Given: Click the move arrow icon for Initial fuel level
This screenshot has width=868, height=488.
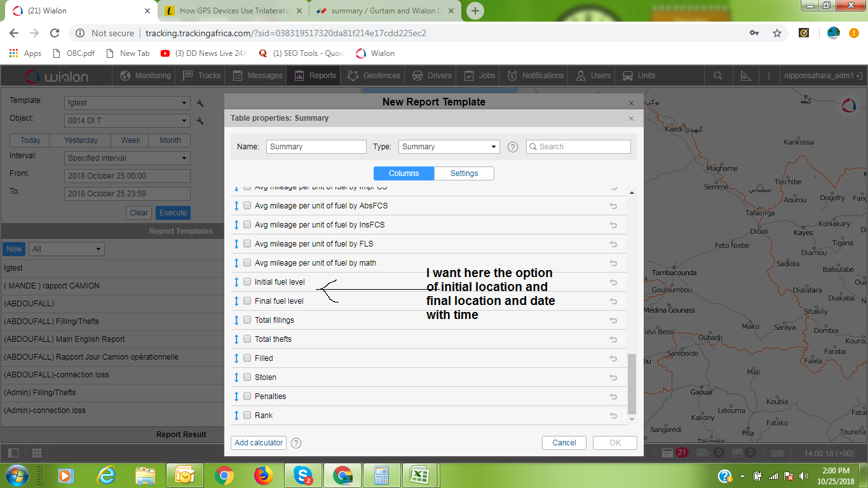Looking at the screenshot, I should (236, 282).
